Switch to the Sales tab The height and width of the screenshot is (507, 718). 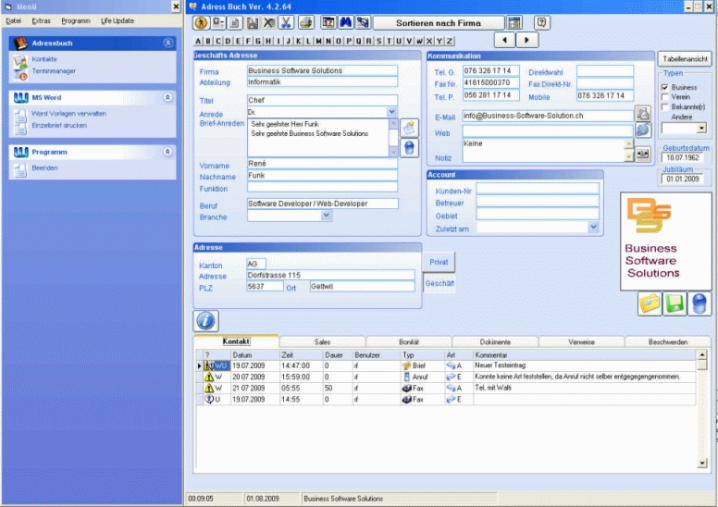click(x=322, y=341)
